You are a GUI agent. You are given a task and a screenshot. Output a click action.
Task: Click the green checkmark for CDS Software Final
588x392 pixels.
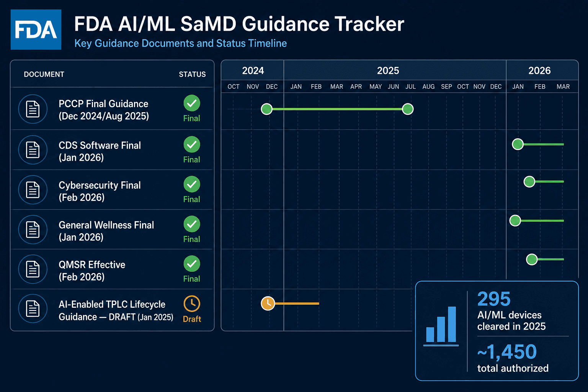(192, 145)
